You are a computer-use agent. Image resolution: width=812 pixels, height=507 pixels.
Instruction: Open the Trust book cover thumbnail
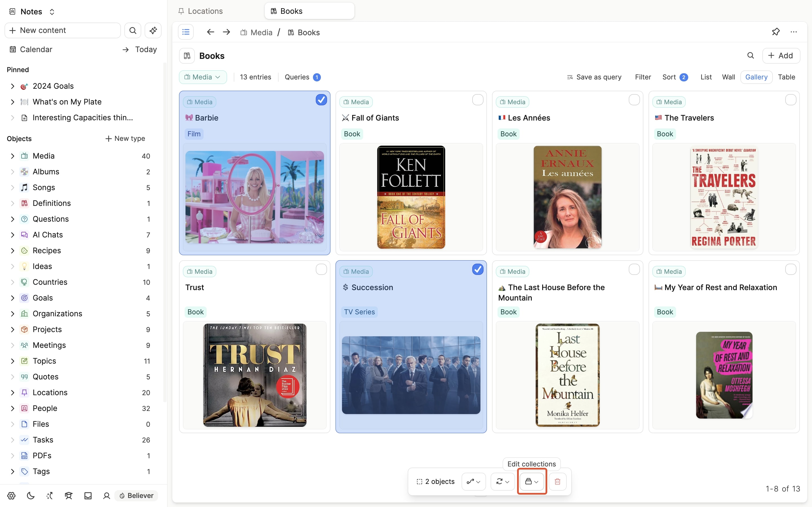[255, 375]
